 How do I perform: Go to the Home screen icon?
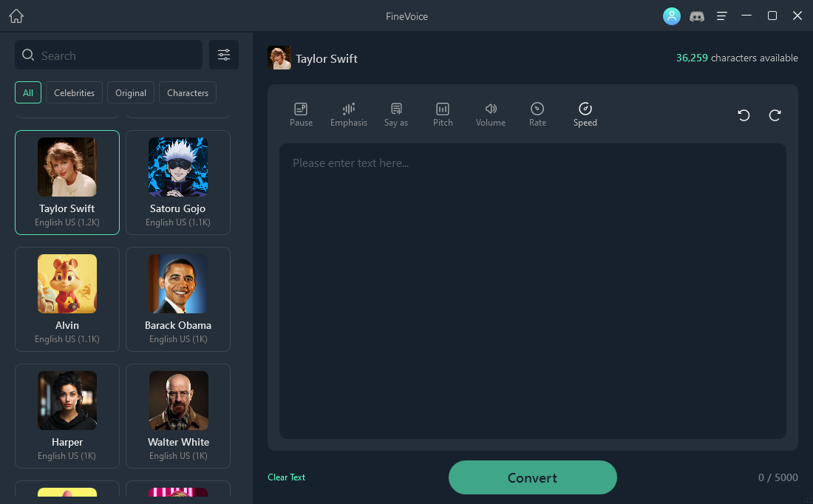16,16
